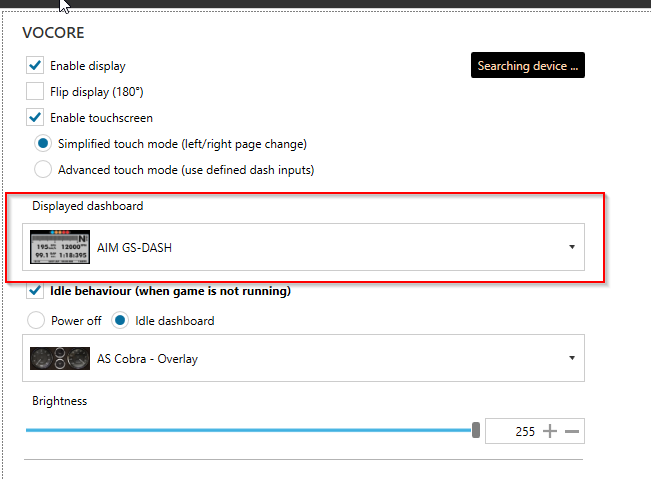Click the Searching device status button
The width and height of the screenshot is (651, 480).
click(528, 65)
